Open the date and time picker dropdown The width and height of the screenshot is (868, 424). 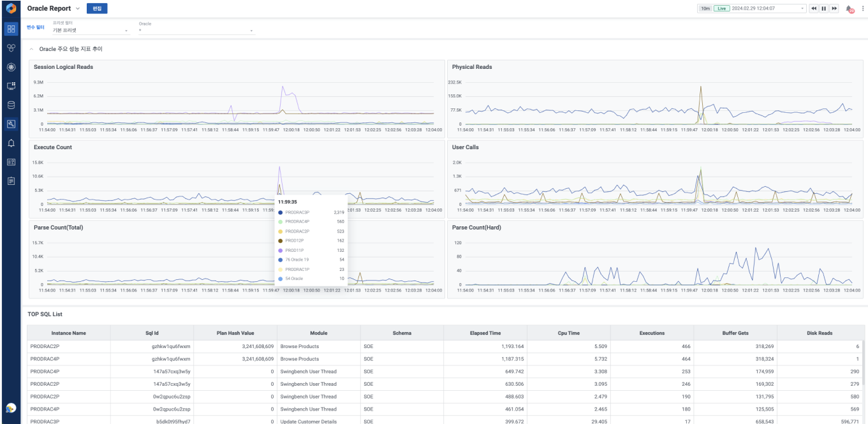coord(769,8)
